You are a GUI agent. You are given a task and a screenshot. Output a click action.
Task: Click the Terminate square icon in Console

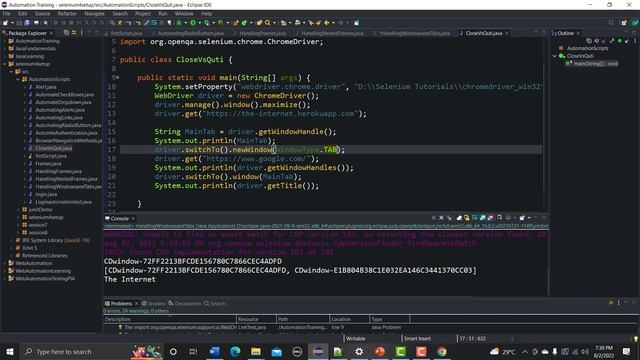(x=434, y=218)
